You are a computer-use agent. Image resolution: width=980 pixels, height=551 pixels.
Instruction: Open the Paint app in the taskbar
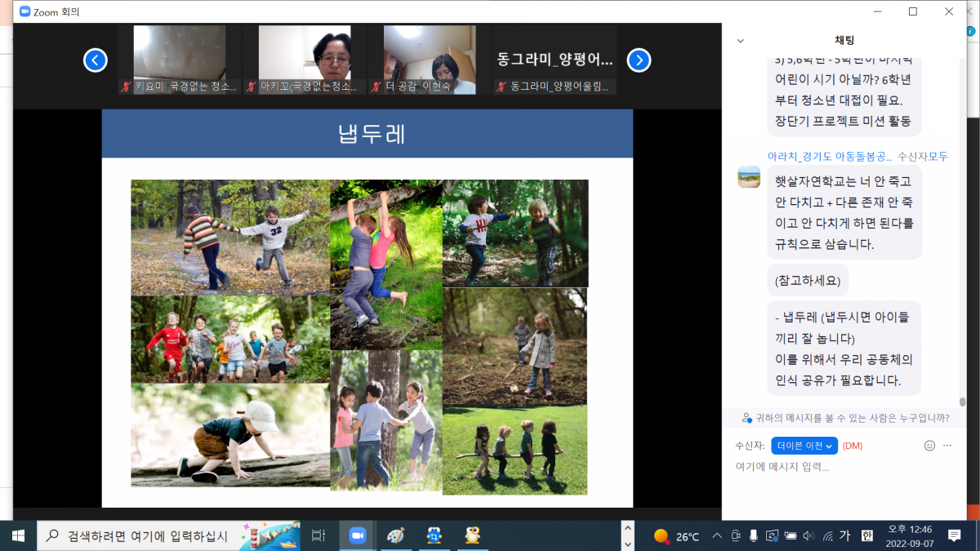[395, 535]
